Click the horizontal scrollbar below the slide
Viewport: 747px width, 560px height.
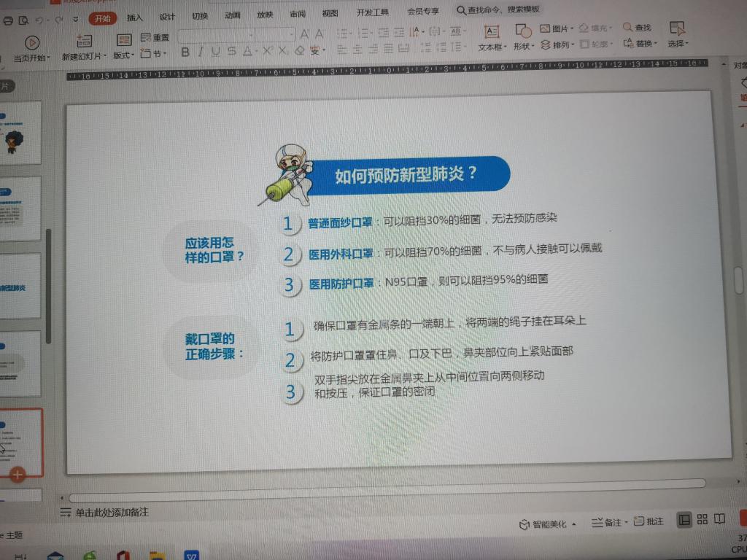(x=387, y=484)
